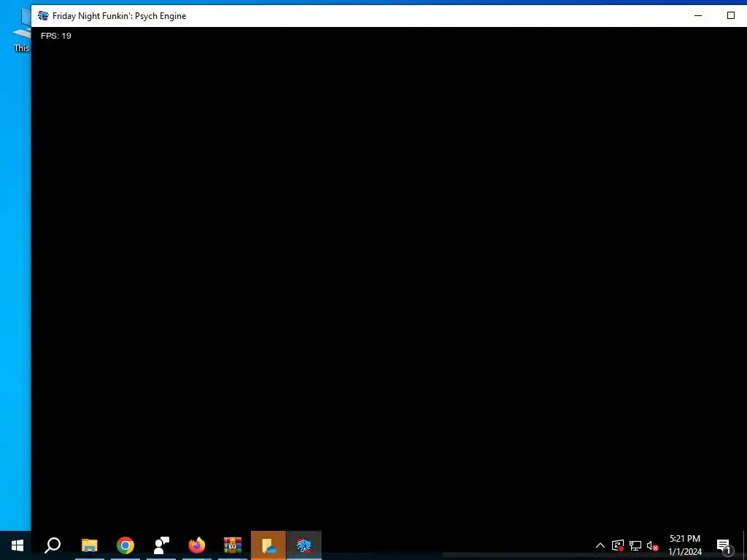Screen dimensions: 747x560
Task: Click the Psych Engine window title icon
Action: [x=43, y=16]
